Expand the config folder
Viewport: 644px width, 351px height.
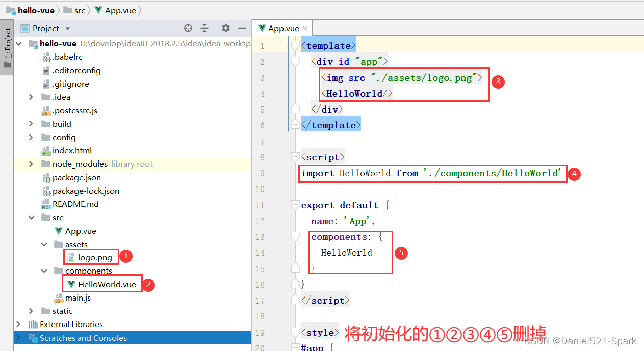tap(31, 137)
